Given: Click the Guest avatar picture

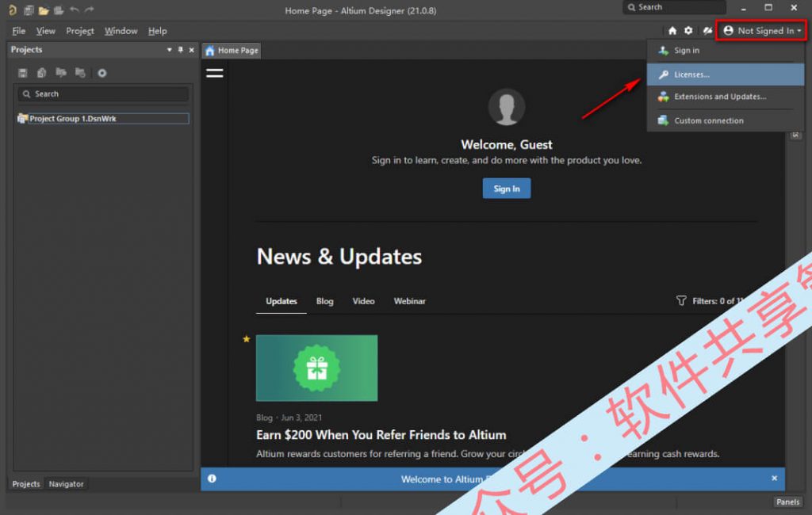Looking at the screenshot, I should [x=507, y=107].
